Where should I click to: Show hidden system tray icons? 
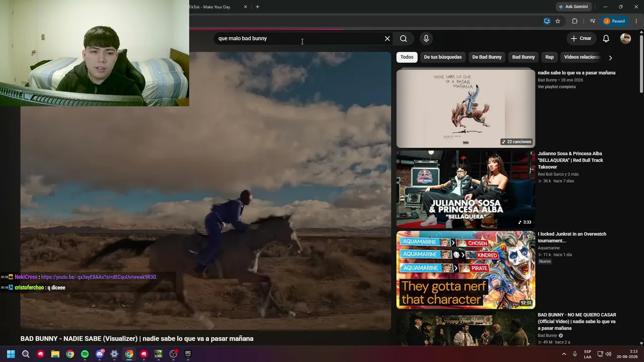pos(564,354)
